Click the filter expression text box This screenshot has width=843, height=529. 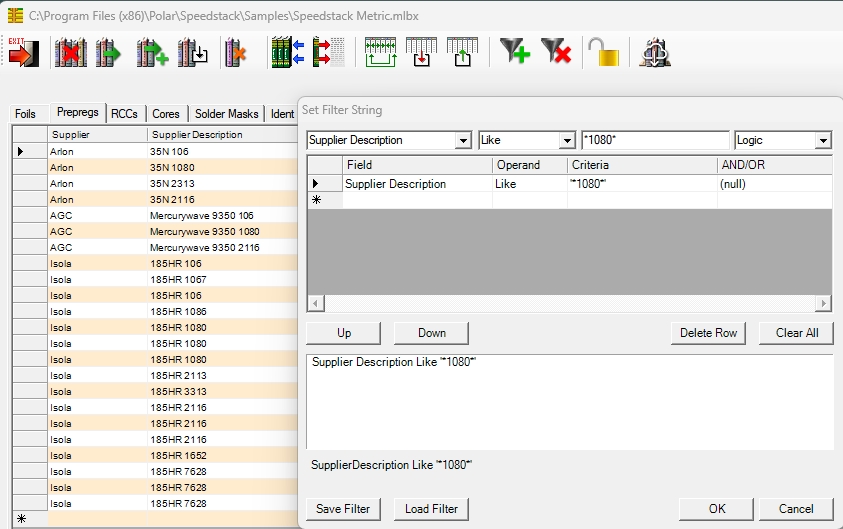(569, 402)
